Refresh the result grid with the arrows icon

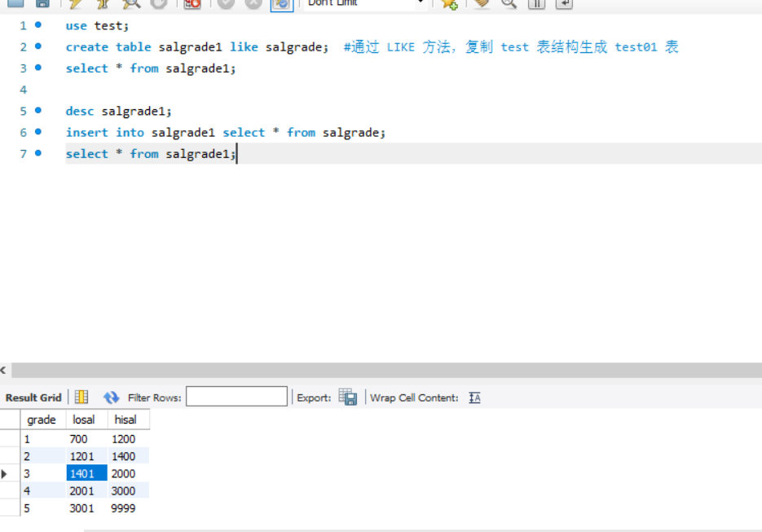tap(111, 398)
